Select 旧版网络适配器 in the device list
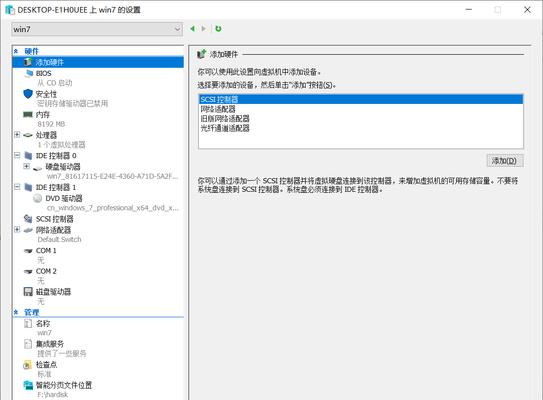This screenshot has height=400, width=543. 360,118
